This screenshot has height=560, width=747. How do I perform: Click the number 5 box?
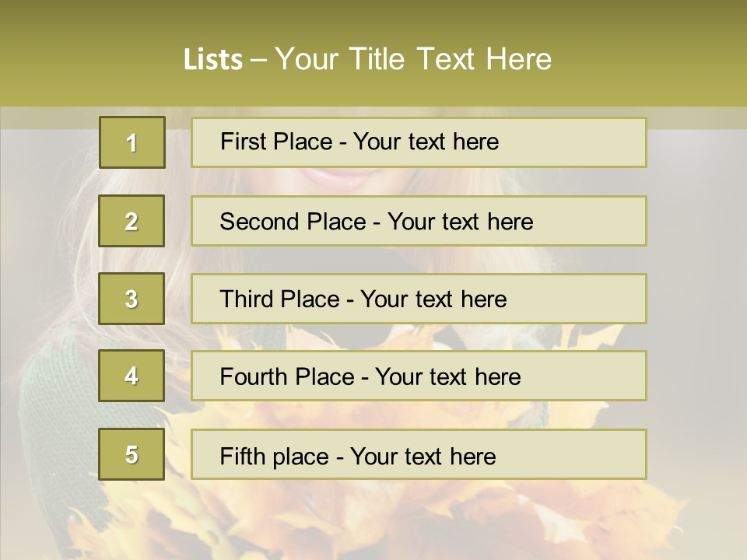(132, 454)
